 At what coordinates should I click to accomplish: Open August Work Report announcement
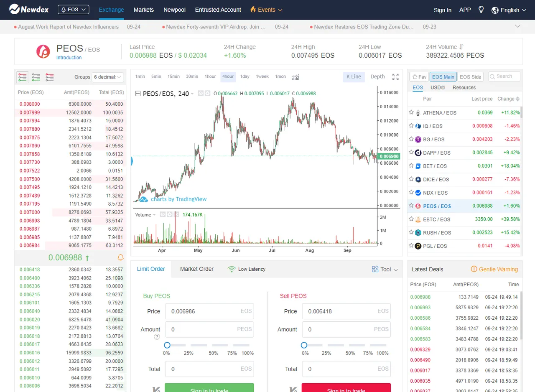(68, 27)
